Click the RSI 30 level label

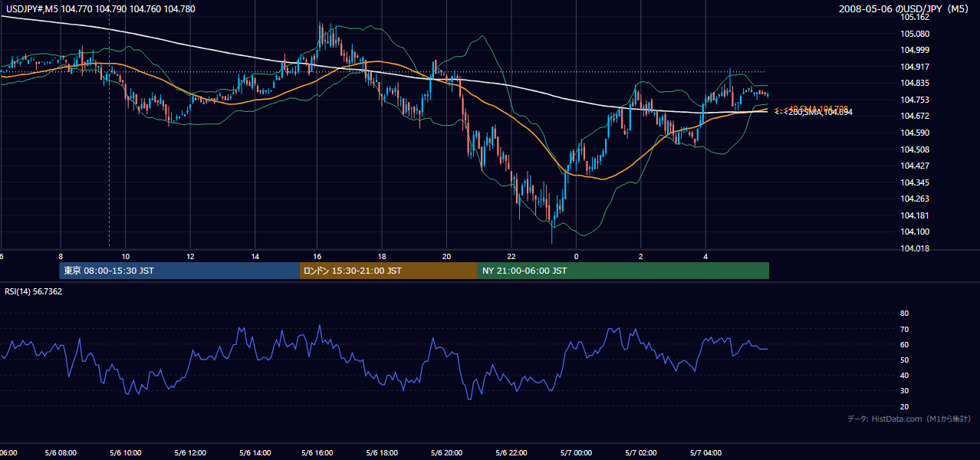tap(904, 391)
